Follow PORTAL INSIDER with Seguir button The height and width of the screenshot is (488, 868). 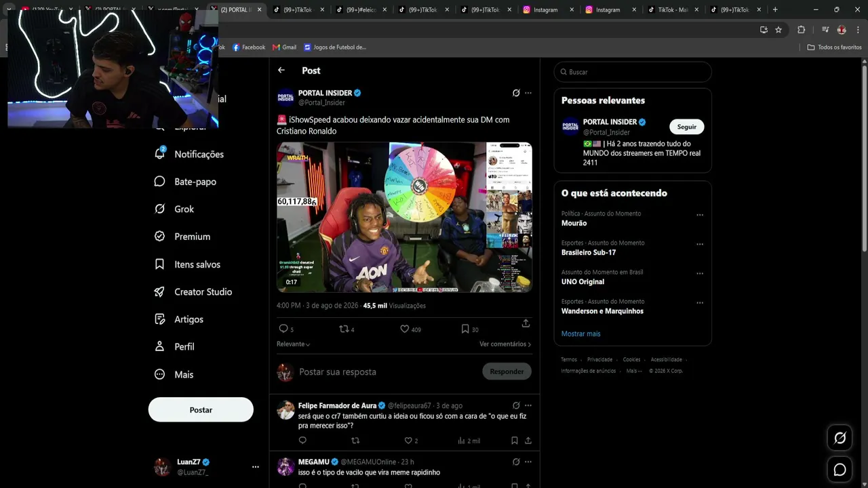[x=687, y=127]
